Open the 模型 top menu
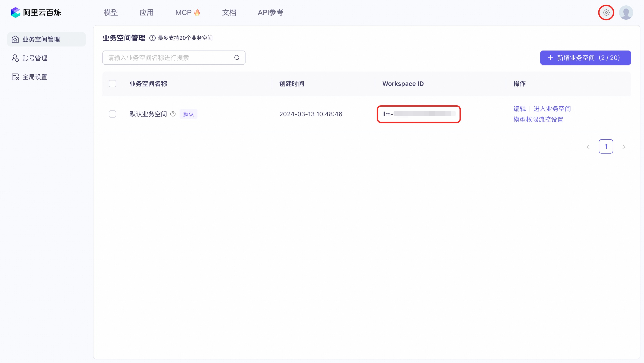 pyautogui.click(x=111, y=13)
